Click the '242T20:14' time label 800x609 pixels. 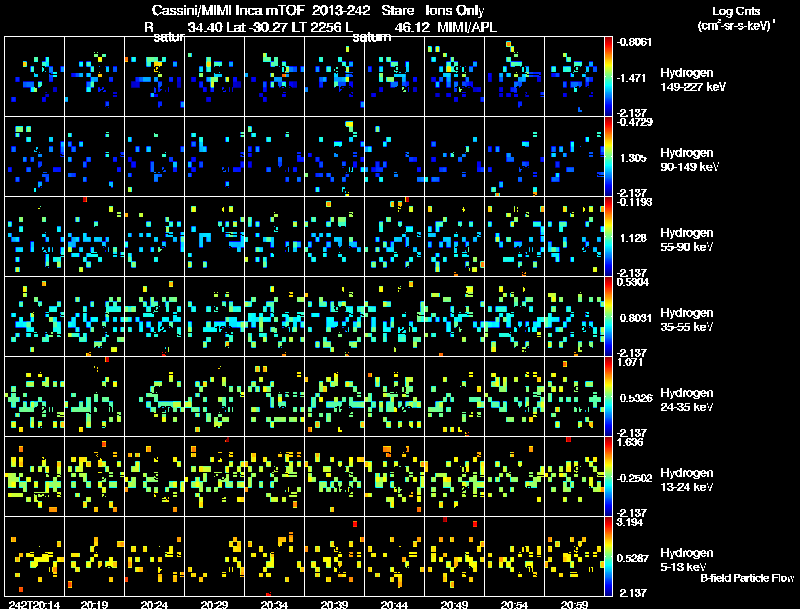[34, 604]
